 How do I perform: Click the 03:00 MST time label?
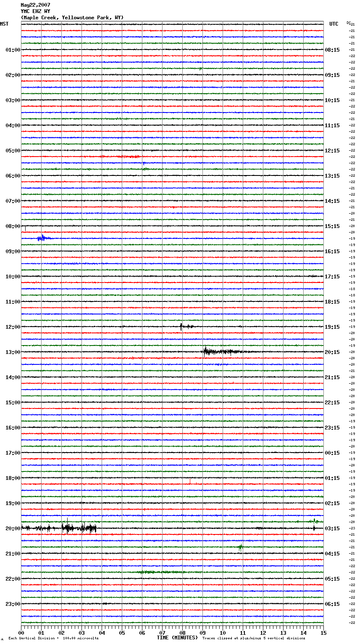pos(13,100)
